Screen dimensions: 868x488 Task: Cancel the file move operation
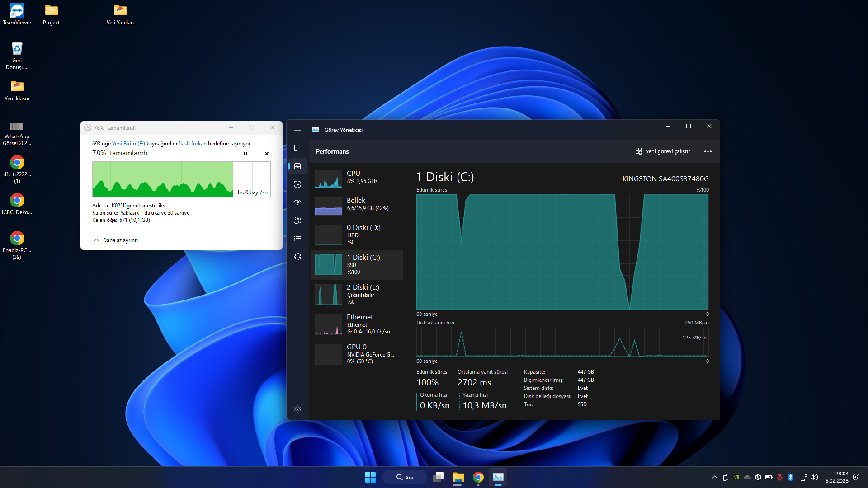click(267, 154)
